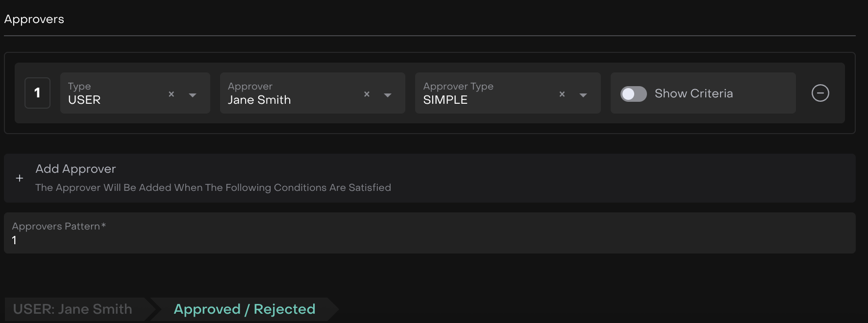
Task: Click the approver conditions description text
Action: click(x=213, y=187)
